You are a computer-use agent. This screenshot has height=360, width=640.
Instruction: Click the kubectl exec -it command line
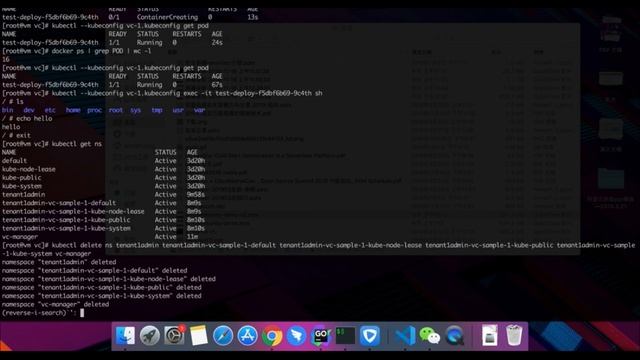(x=162, y=93)
